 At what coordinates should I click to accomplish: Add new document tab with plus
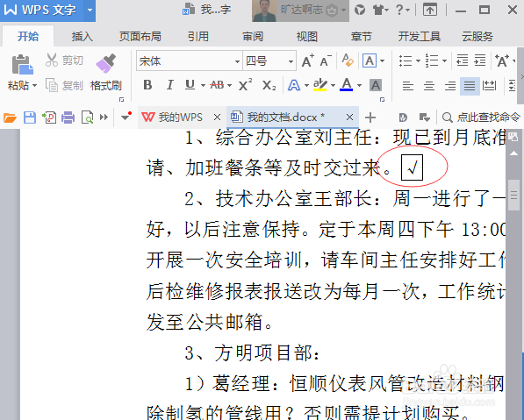point(370,117)
